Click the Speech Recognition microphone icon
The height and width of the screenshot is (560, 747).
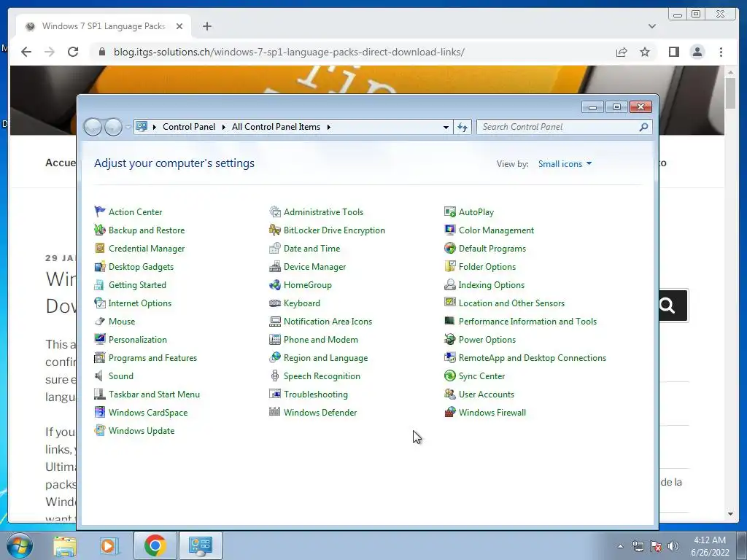(275, 376)
